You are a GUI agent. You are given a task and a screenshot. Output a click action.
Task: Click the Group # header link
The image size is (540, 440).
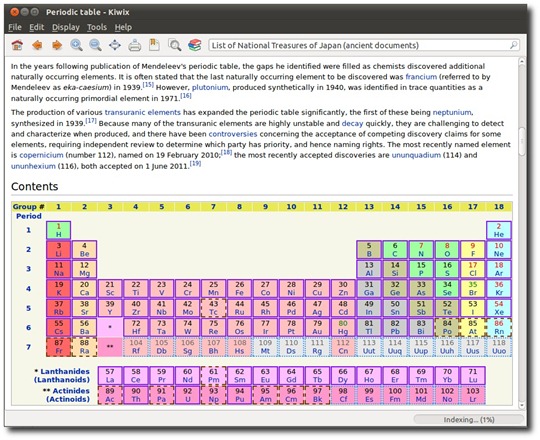coord(29,207)
